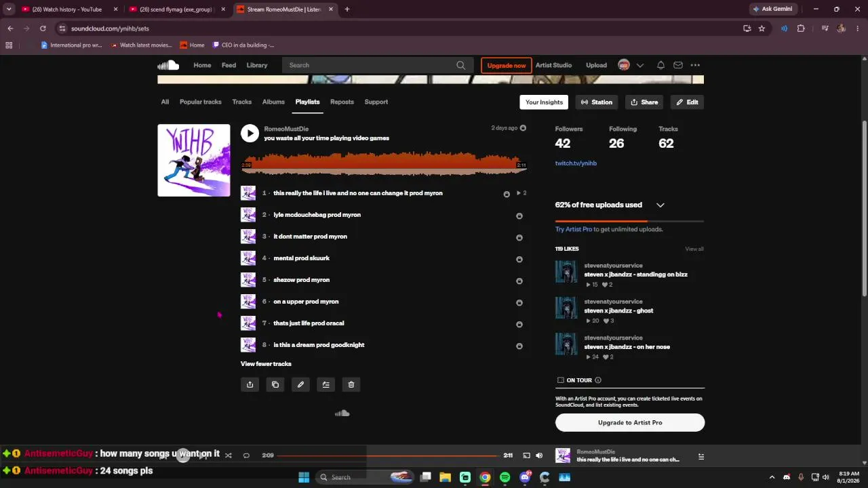Click the trash delete playlist icon

(351, 384)
